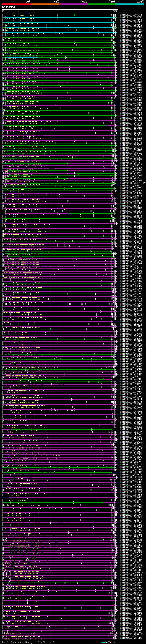This screenshot has height=644, width=146.
Task: Select UniRef100_Q8H9E1 label
Action: point(131,42)
